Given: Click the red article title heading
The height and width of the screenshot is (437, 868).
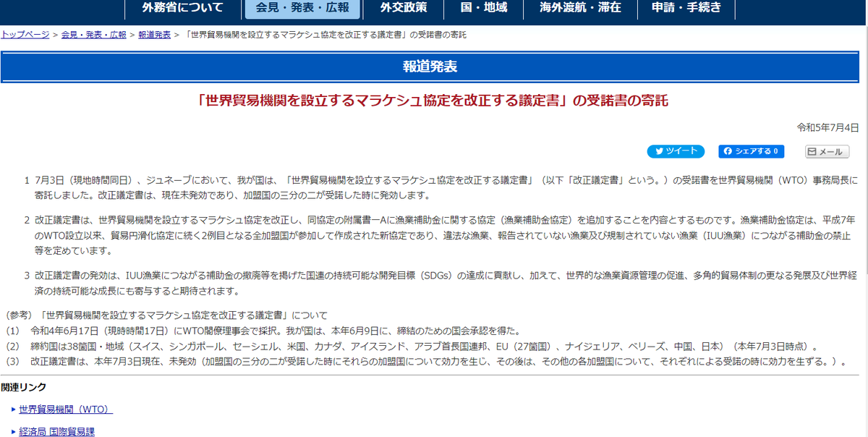Looking at the screenshot, I should pos(433,101).
